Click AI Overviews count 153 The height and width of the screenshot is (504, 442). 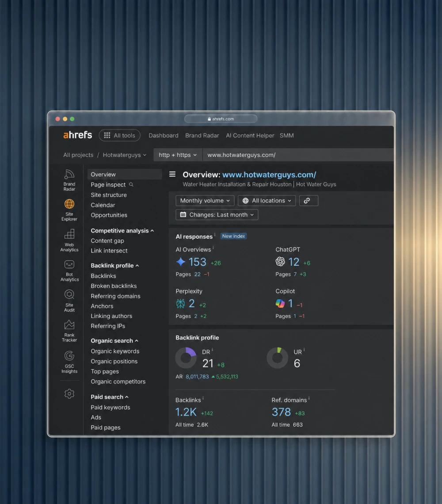198,262
